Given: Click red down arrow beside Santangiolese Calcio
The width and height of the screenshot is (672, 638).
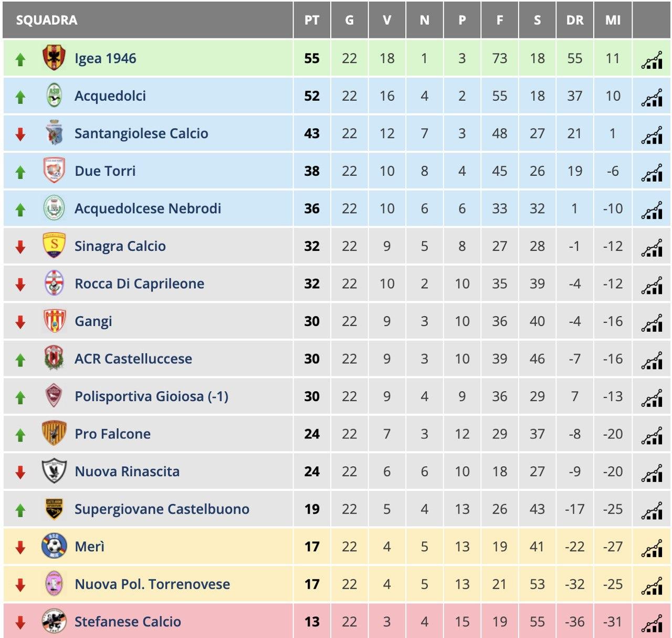Looking at the screenshot, I should point(20,134).
